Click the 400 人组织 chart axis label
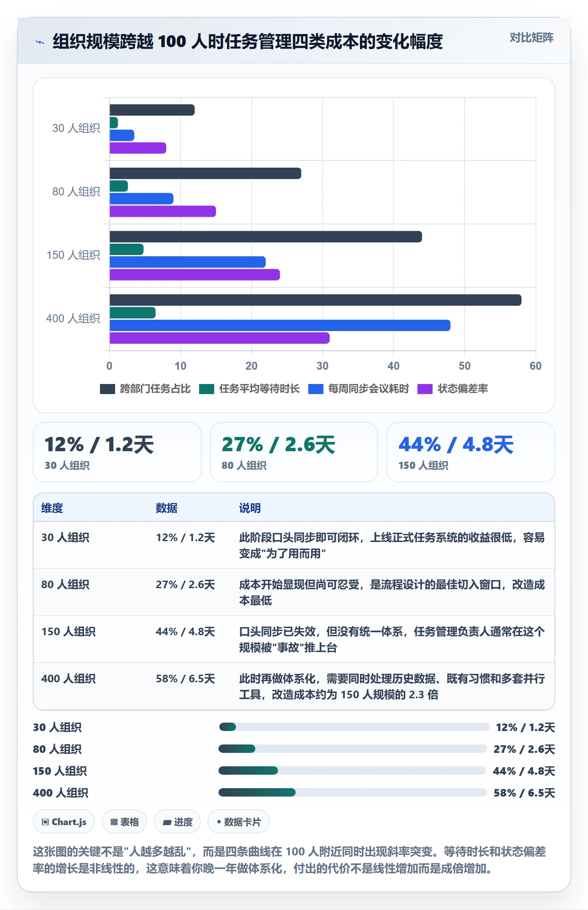588x910 pixels. (73, 318)
